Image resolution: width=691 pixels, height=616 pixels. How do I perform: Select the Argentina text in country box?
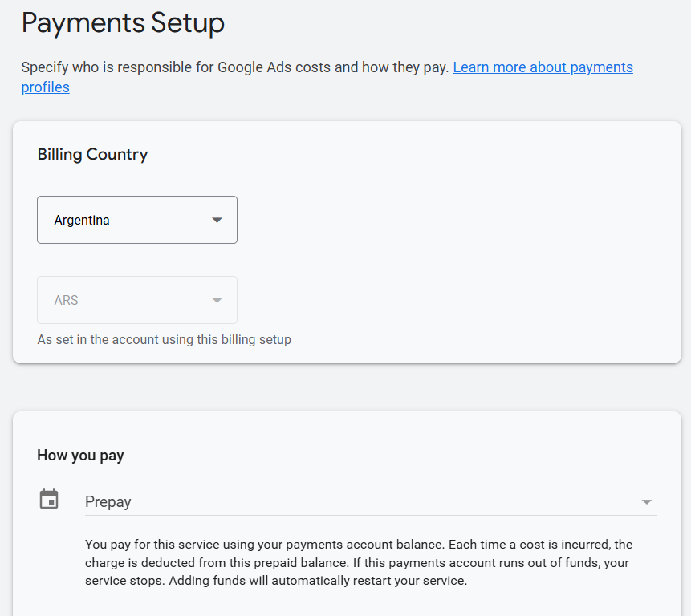(x=82, y=221)
